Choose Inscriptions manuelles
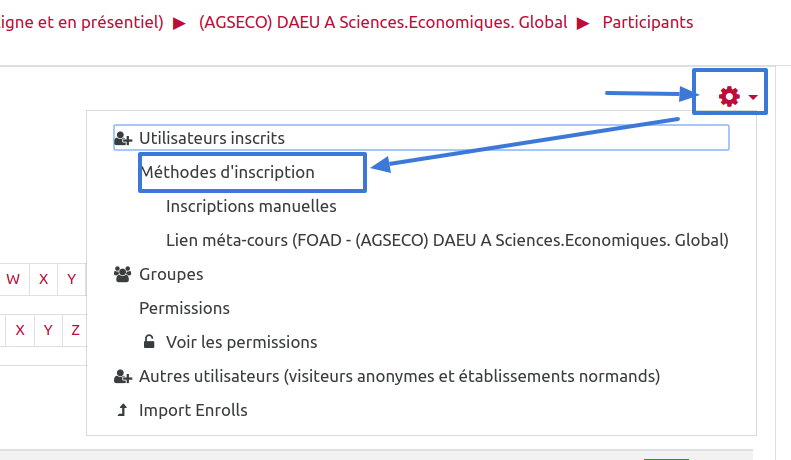The image size is (791, 460). click(x=251, y=206)
